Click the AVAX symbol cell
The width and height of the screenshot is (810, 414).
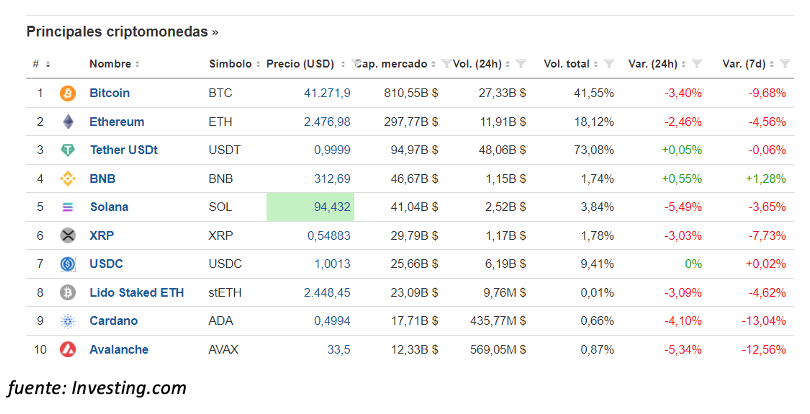point(223,349)
